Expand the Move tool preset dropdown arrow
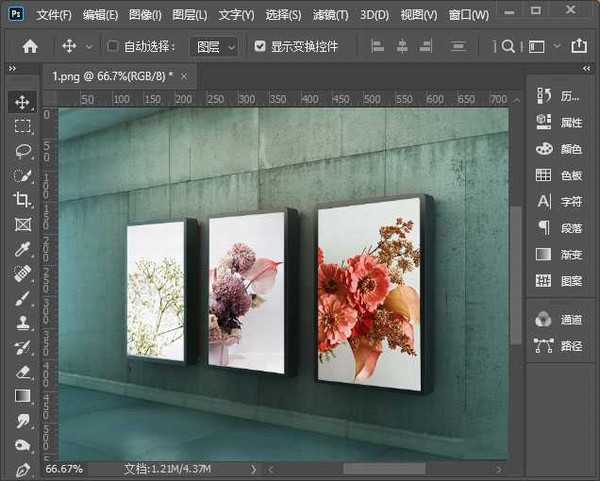Viewport: 600px width, 481px height. pyautogui.click(x=89, y=46)
